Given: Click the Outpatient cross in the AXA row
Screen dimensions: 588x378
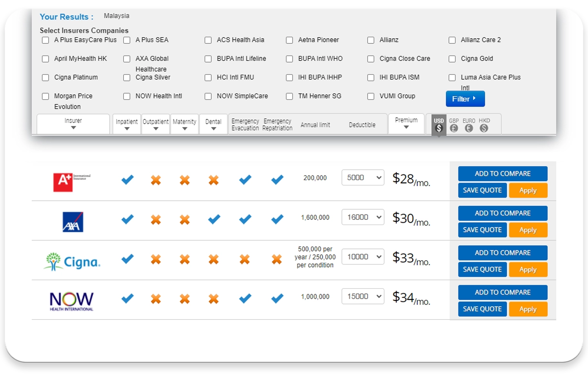Looking at the screenshot, I should 156,220.
